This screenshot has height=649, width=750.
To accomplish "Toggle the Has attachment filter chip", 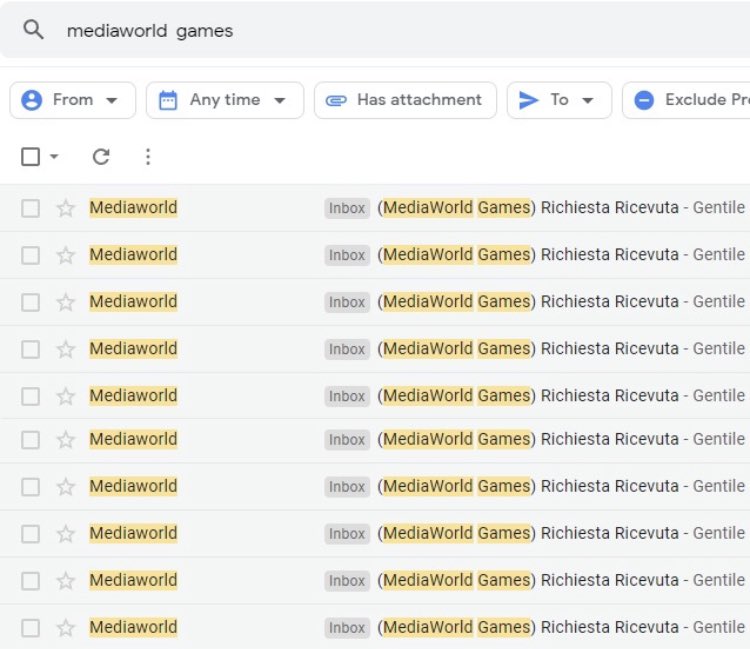I will [405, 100].
